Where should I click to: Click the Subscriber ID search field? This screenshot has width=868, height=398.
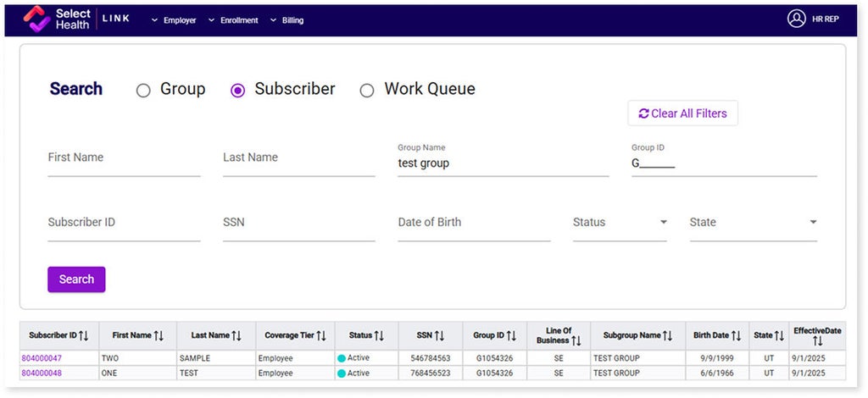tap(124, 223)
